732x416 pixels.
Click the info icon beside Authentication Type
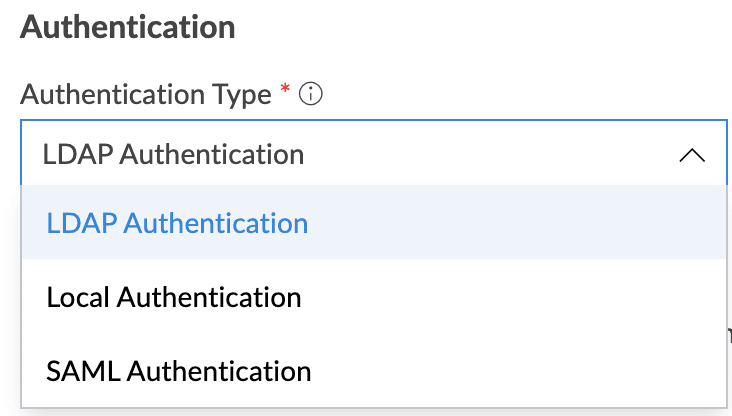pos(311,95)
